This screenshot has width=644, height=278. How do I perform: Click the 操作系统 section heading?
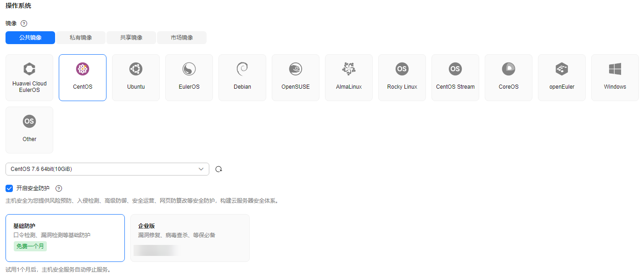pyautogui.click(x=18, y=6)
